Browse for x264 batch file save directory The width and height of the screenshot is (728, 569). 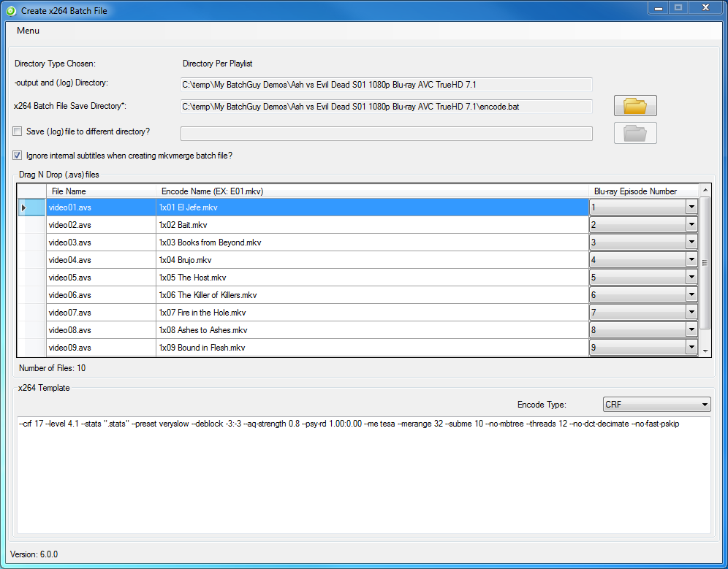tap(635, 105)
